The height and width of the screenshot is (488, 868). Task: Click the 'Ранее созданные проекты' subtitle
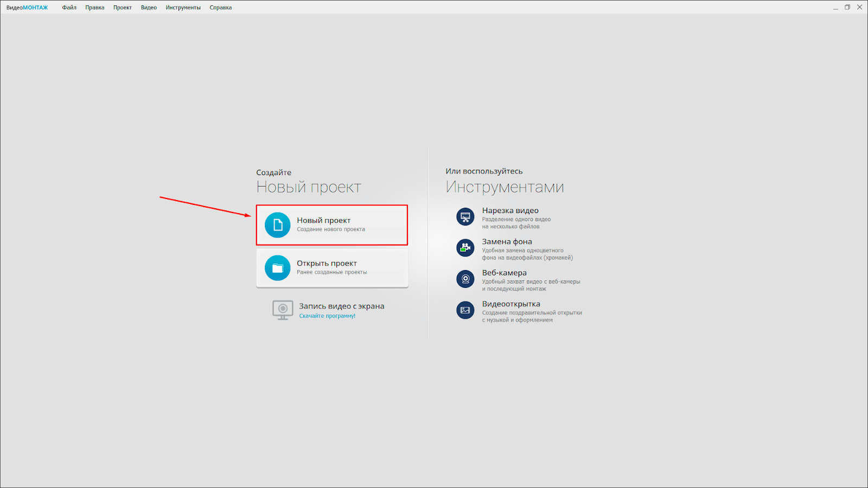click(x=332, y=272)
